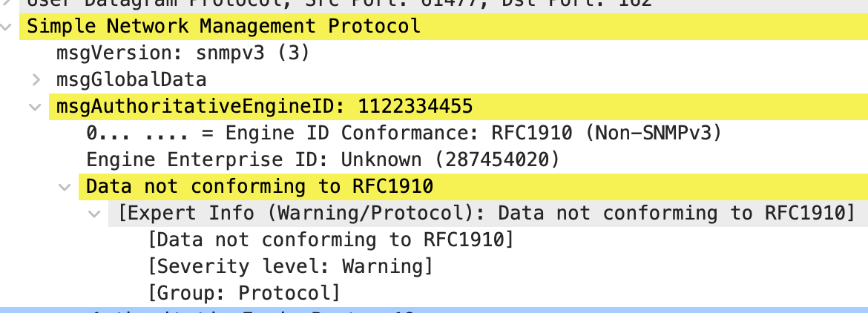Select the [Group: Protocol] item
The height and width of the screenshot is (313, 868).
point(244,293)
